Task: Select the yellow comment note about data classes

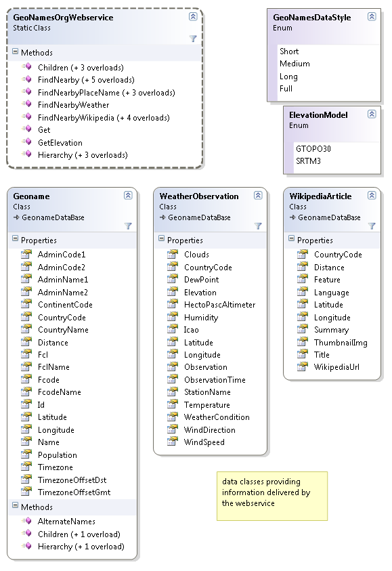Action: point(272,496)
